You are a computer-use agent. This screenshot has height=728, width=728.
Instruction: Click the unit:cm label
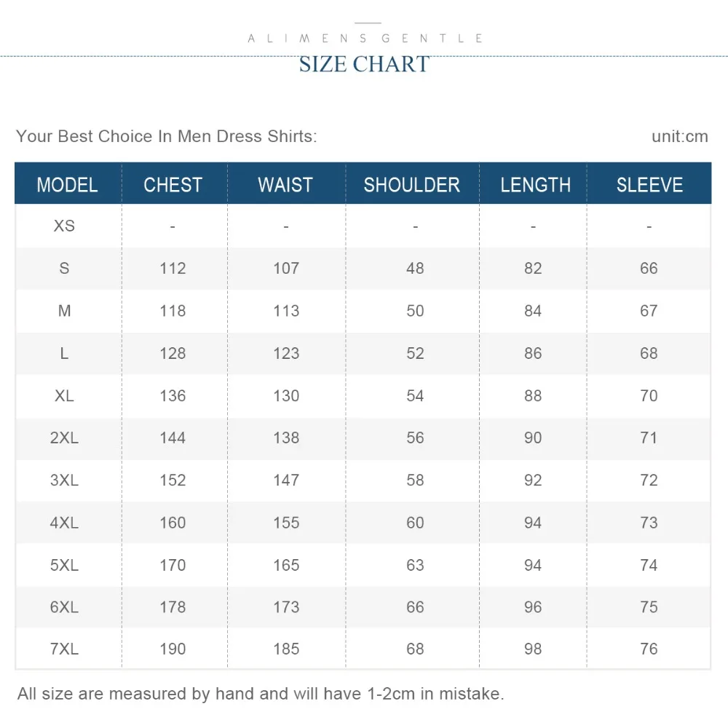point(680,137)
